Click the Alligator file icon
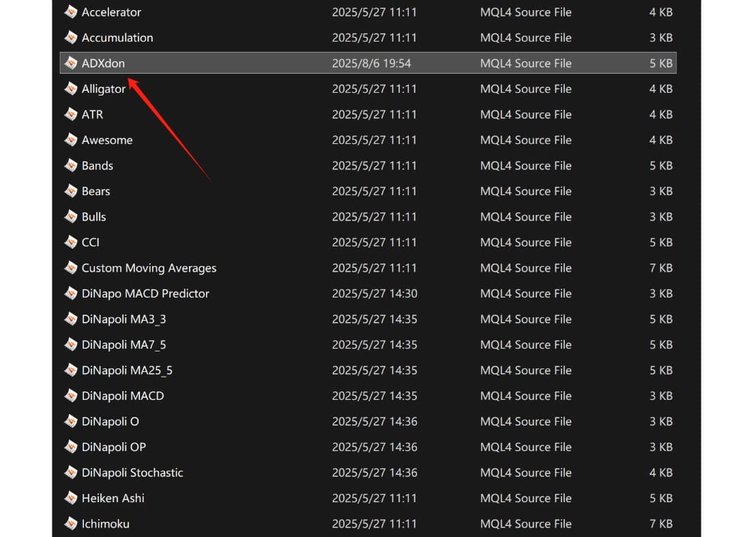 coord(71,89)
